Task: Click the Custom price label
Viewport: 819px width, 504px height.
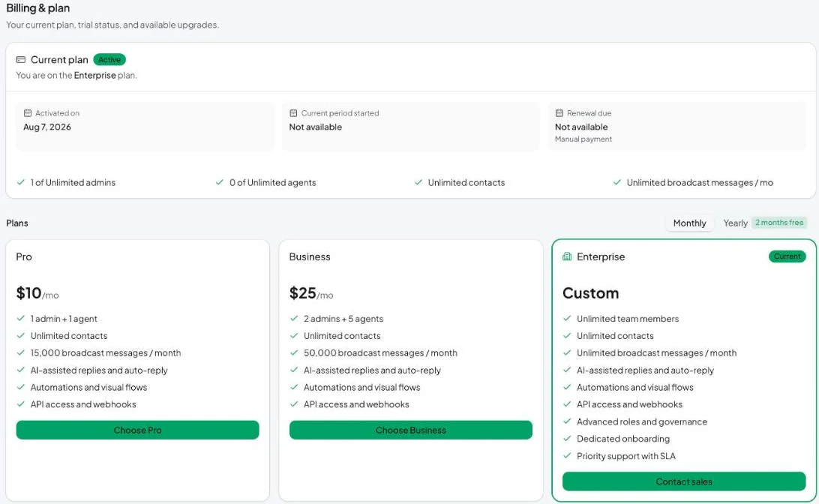Action: (x=591, y=293)
